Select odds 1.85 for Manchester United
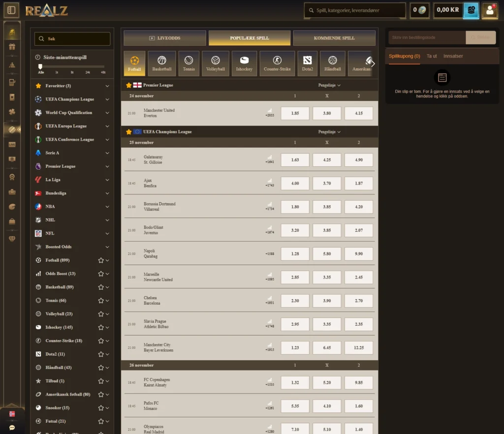The image size is (504, 434). click(x=295, y=113)
